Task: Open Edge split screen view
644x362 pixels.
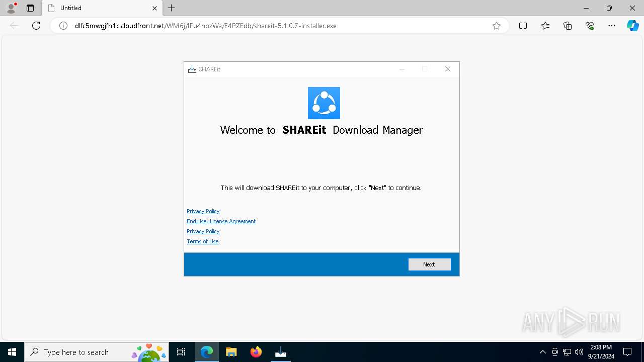Action: (x=523, y=26)
